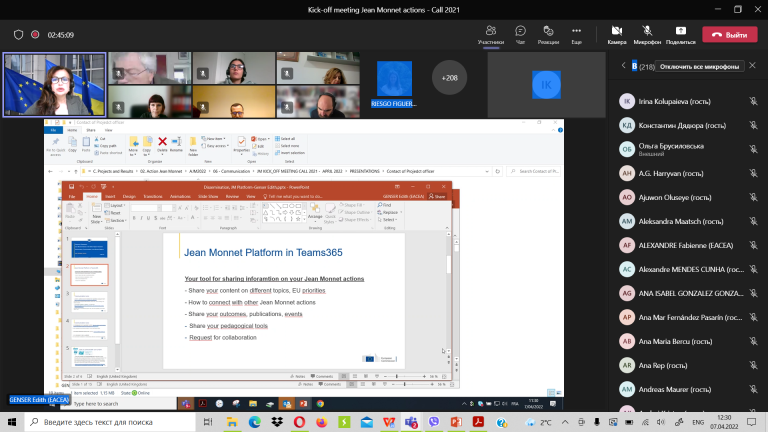
Task: Click the AF avatar of ALEXANDRE Fabienne
Action: 626,245
